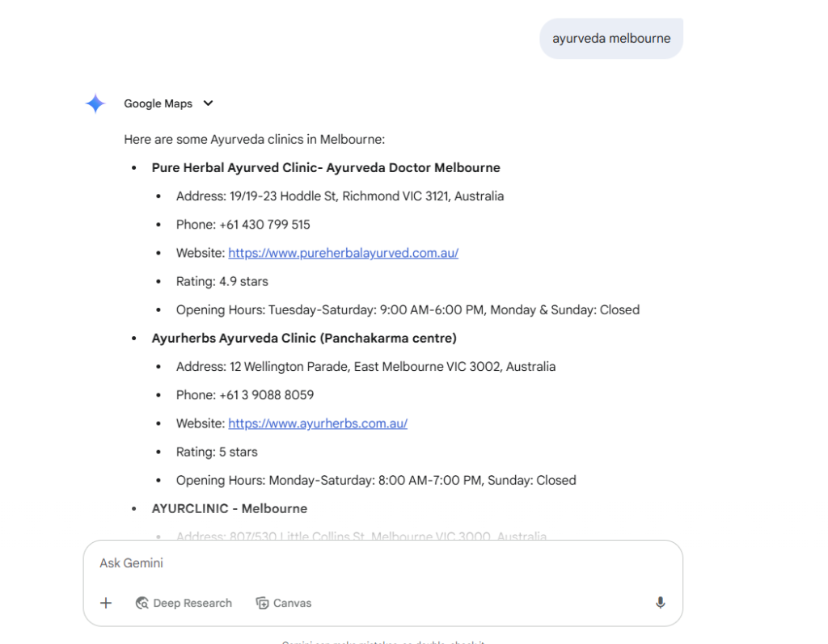The width and height of the screenshot is (828, 644).
Task: Open the Canvas option
Action: 284,603
